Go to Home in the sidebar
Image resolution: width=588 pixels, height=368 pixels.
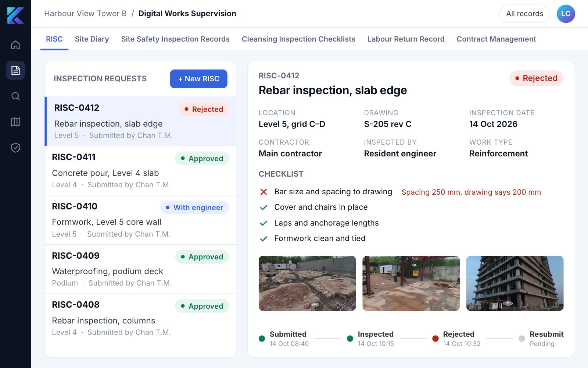click(x=15, y=45)
